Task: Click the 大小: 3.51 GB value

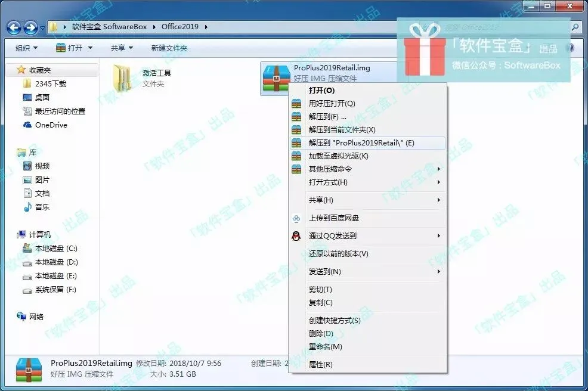Action: coord(182,374)
